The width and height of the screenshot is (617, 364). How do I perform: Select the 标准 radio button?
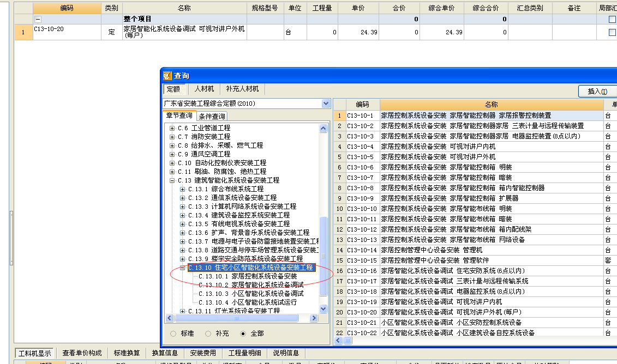(173, 333)
